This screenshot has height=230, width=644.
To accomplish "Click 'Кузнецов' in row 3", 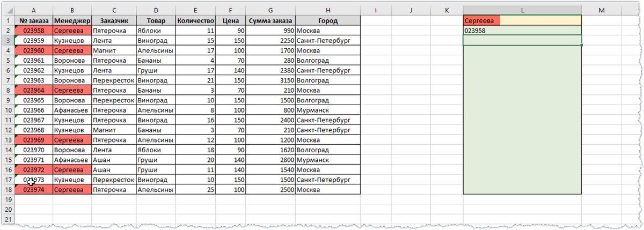I will coord(72,41).
